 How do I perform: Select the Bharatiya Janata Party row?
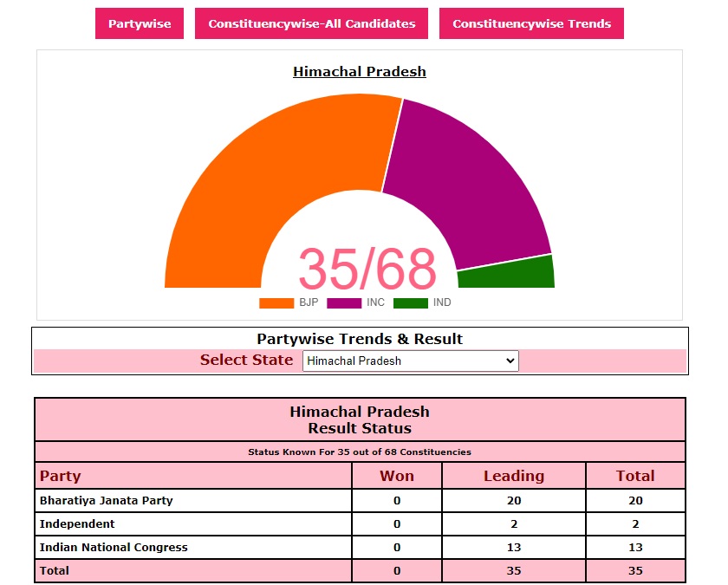(x=107, y=501)
